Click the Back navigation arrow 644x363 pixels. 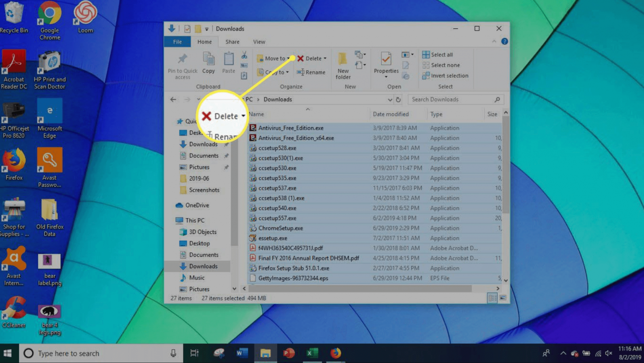pyautogui.click(x=173, y=99)
